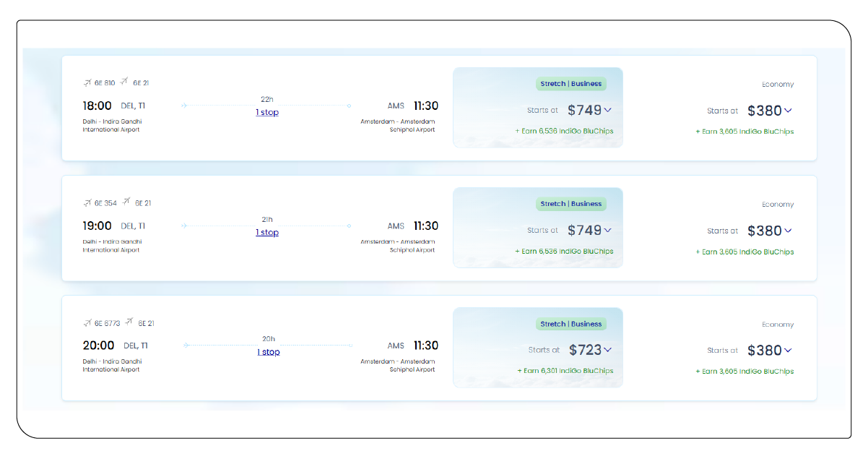This screenshot has height=459, width=868.
Task: Select the Economy fare label on the 20:00 flight
Action: click(778, 324)
